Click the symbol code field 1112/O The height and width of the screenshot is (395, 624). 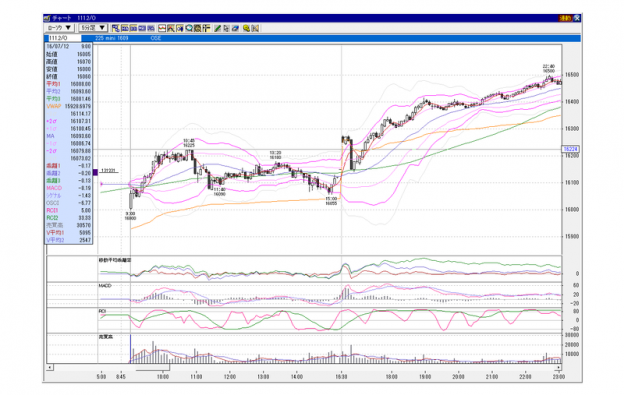click(64, 38)
